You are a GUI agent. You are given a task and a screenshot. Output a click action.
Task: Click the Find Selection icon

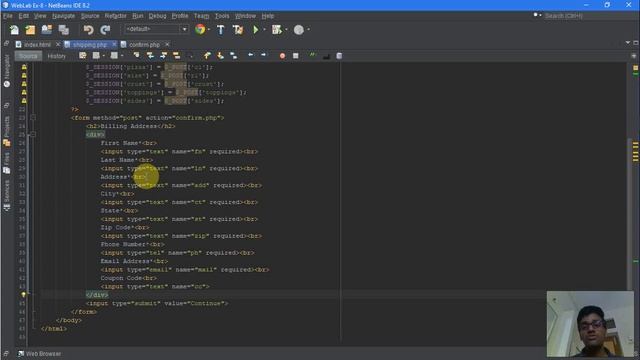[x=136, y=56]
